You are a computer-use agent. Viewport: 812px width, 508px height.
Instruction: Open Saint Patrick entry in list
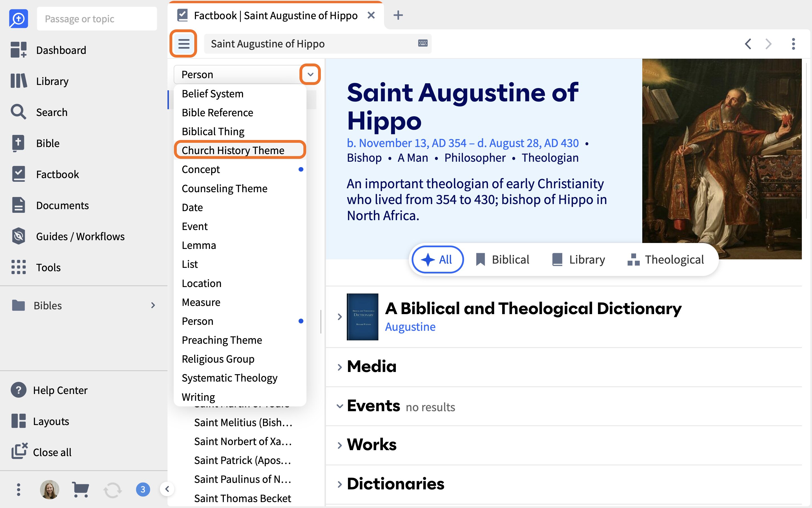tap(242, 460)
